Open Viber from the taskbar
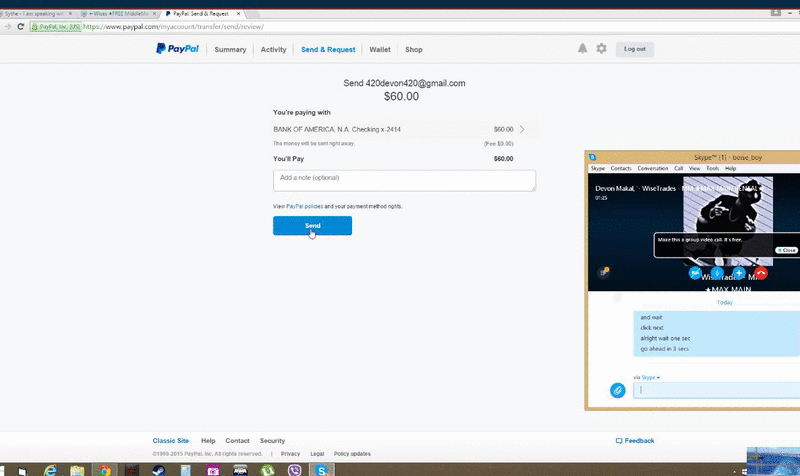The width and height of the screenshot is (800, 476). [294, 470]
